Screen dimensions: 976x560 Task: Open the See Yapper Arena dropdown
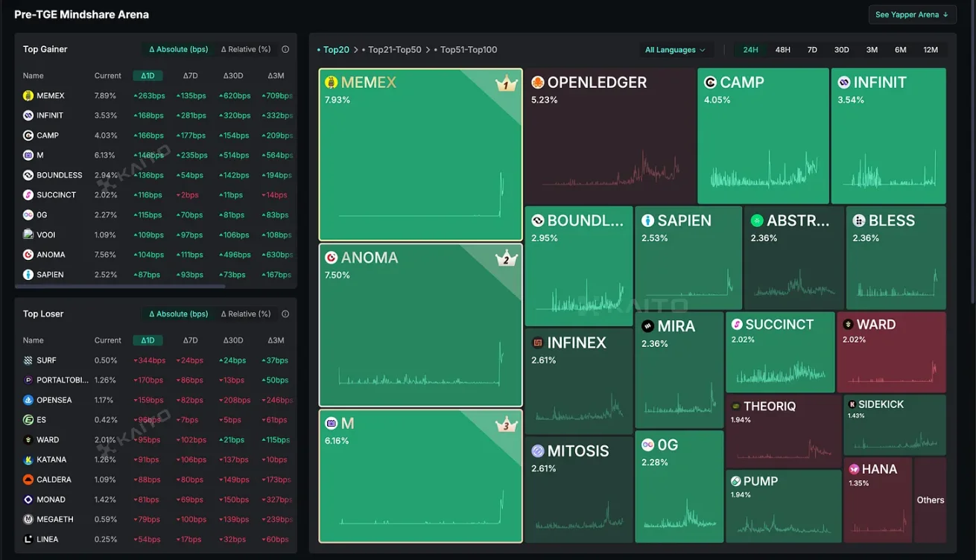tap(912, 15)
